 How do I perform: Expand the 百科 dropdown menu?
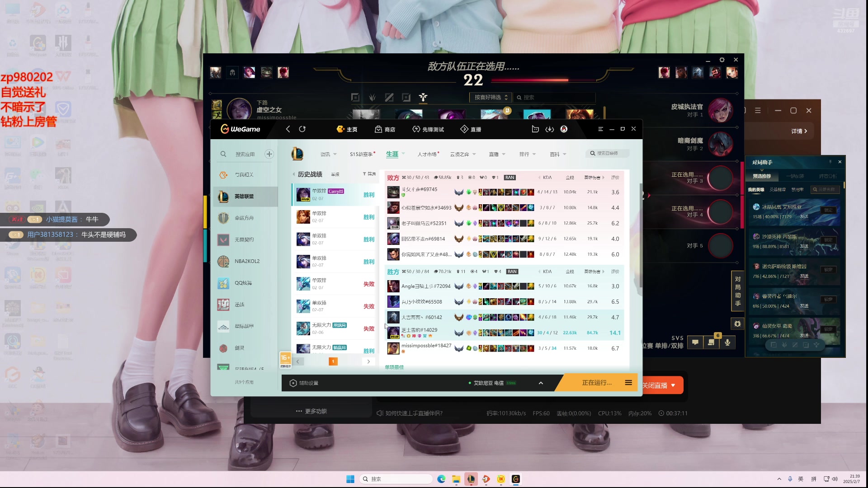pos(558,155)
